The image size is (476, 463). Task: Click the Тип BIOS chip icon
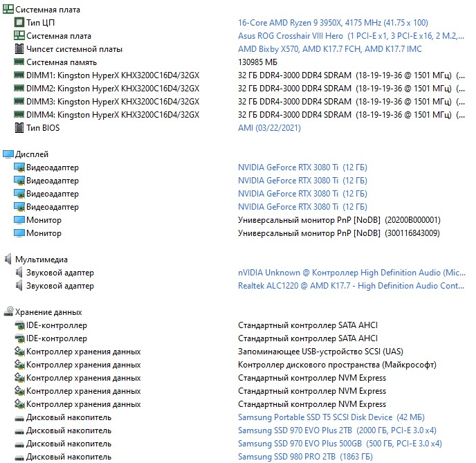[19, 128]
